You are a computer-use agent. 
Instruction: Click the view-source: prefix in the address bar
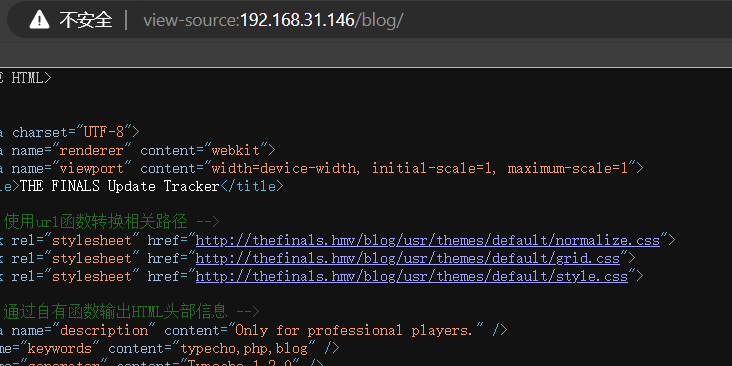click(x=191, y=20)
